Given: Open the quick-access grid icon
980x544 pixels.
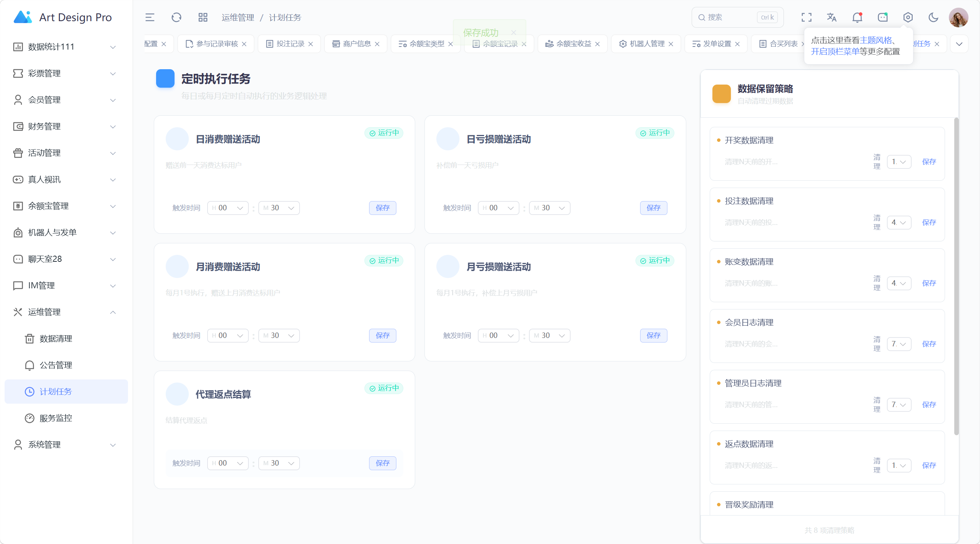Looking at the screenshot, I should tap(203, 17).
